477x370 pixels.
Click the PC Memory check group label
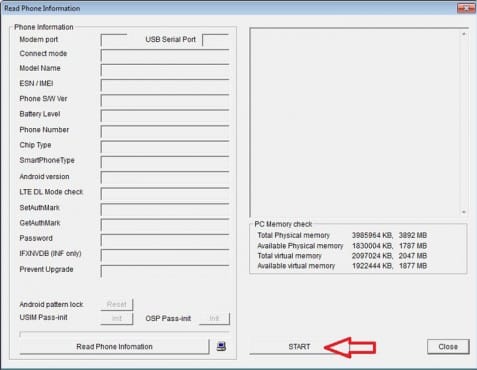[283, 224]
